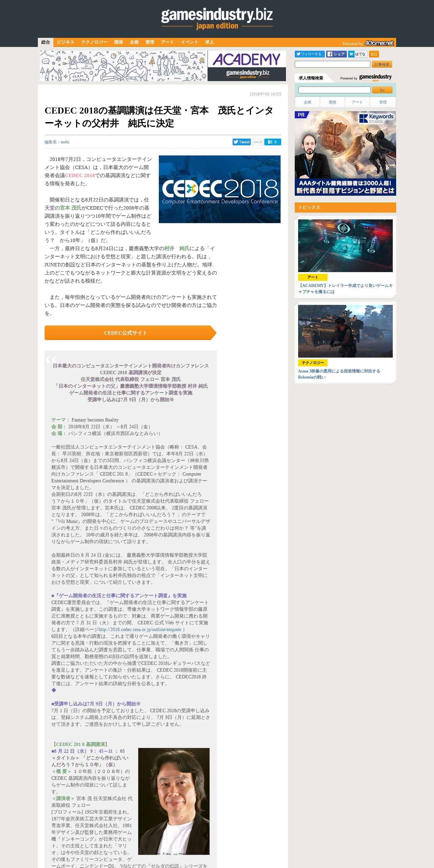Viewport: 434px width, 868px height.
Task: Click the orange Go button
Action: point(382,90)
